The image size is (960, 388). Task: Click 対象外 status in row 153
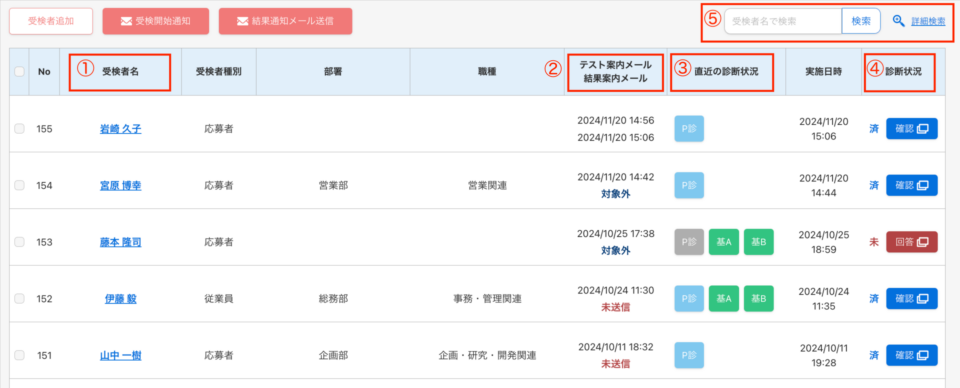pos(615,250)
